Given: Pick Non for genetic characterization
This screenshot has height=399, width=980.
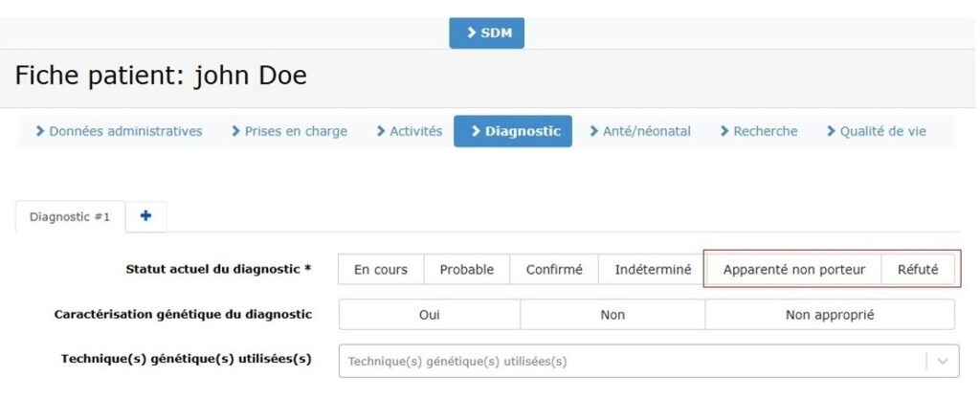Looking at the screenshot, I should (612, 315).
